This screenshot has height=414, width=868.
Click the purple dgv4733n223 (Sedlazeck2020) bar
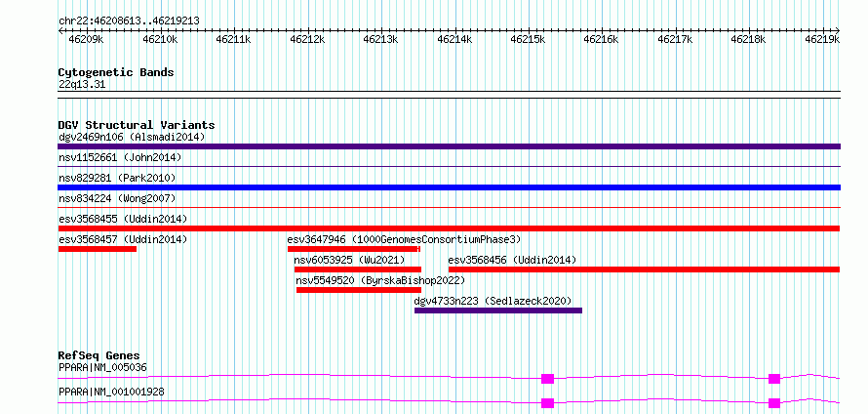pyautogui.click(x=498, y=310)
